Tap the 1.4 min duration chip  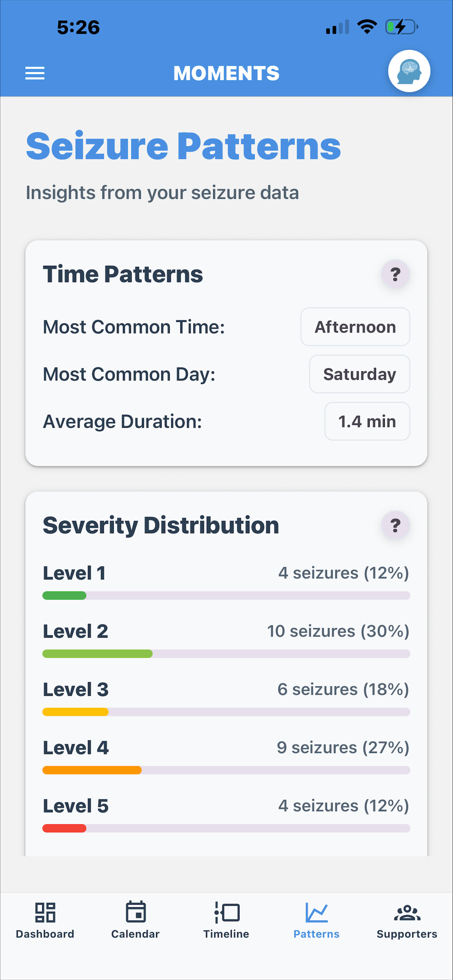coord(367,422)
